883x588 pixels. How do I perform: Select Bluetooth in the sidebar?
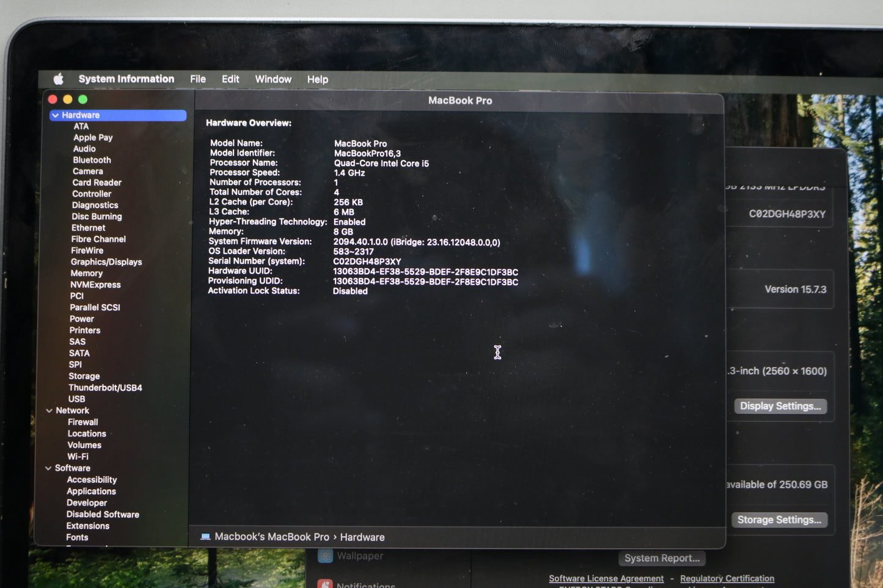click(x=92, y=160)
